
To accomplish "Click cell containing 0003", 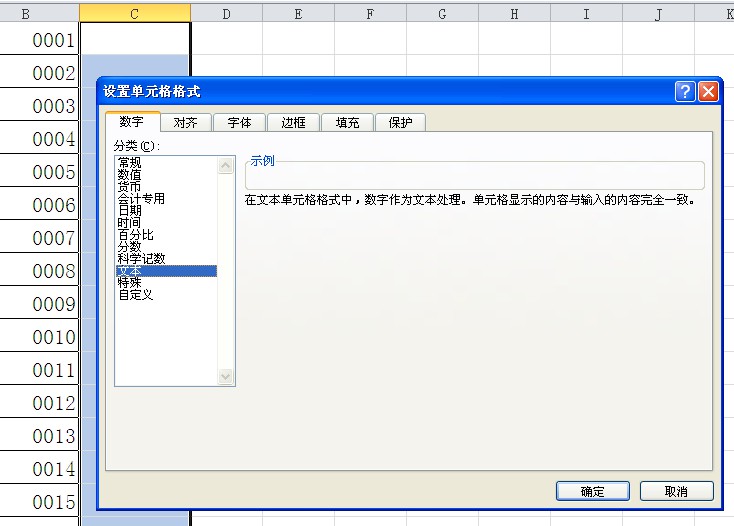I will 39,104.
